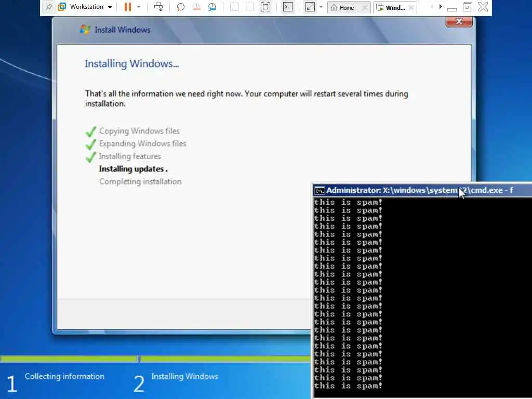Take a snapshot of the VM
The width and height of the screenshot is (532, 399).
point(180,7)
